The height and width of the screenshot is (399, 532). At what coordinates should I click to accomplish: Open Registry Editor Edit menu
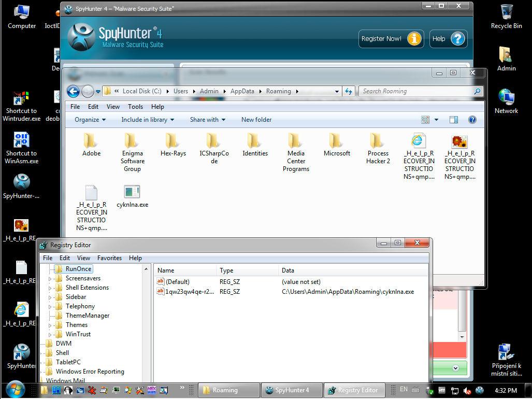[x=64, y=258]
